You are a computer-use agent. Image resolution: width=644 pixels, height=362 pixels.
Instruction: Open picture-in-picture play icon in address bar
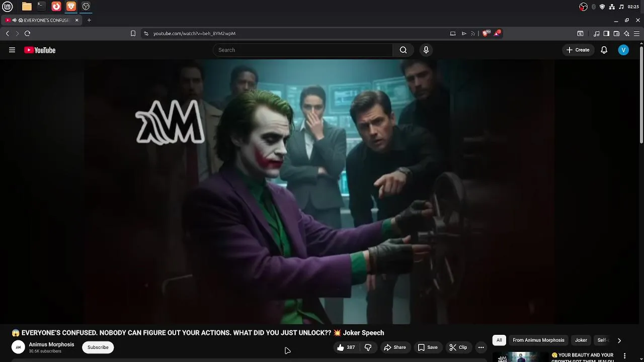(463, 33)
